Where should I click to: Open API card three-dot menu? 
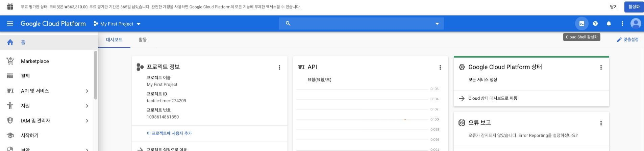pyautogui.click(x=440, y=68)
